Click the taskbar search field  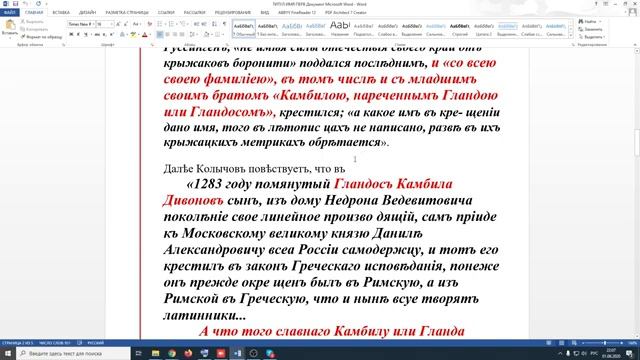point(73,353)
